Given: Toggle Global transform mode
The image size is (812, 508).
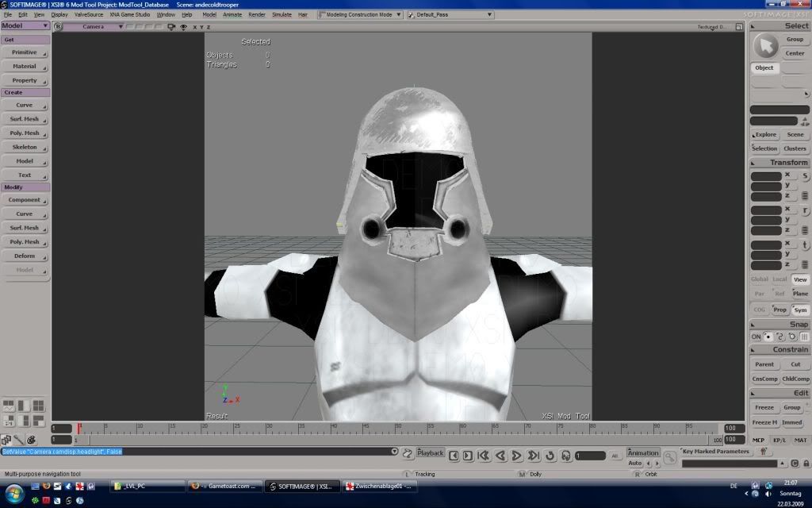Looking at the screenshot, I should (x=759, y=279).
